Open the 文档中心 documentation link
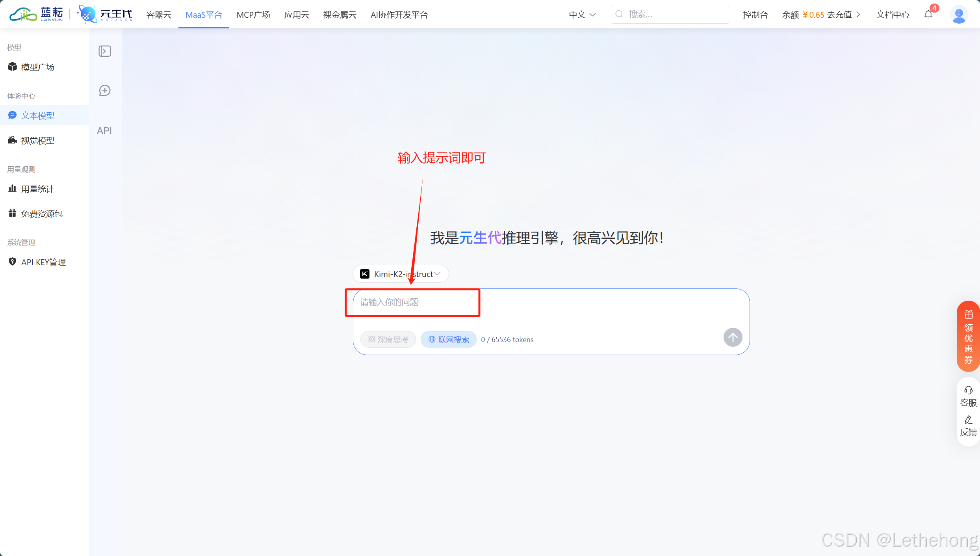 click(893, 15)
